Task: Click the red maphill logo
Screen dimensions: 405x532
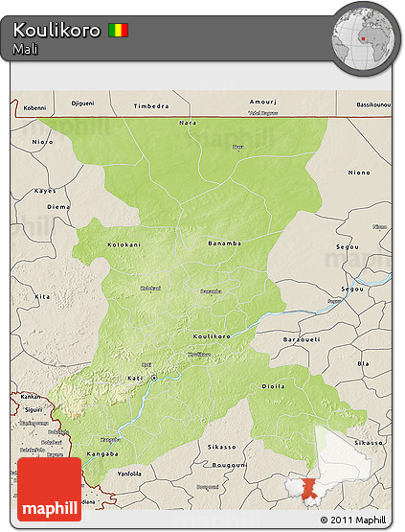Action: (50, 489)
